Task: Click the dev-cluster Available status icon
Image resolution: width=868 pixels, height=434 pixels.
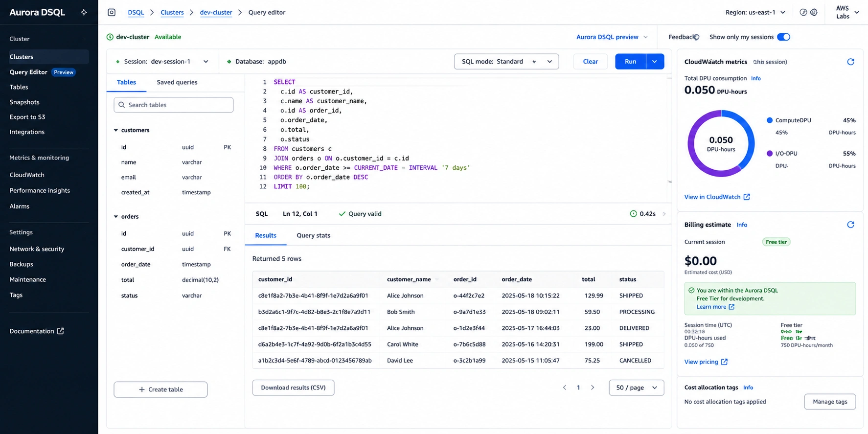Action: pyautogui.click(x=110, y=37)
